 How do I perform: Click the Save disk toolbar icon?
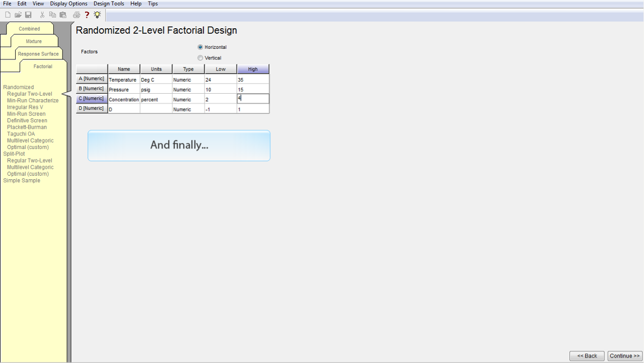29,15
